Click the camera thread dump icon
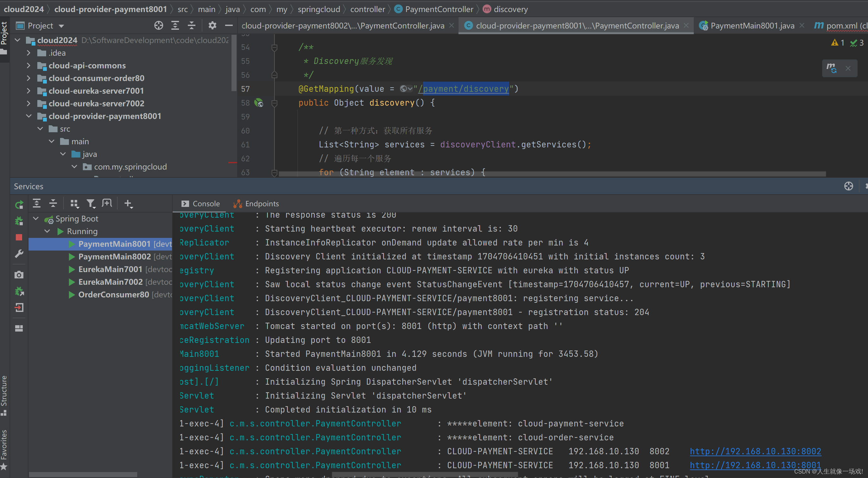This screenshot has height=478, width=868. 19,275
